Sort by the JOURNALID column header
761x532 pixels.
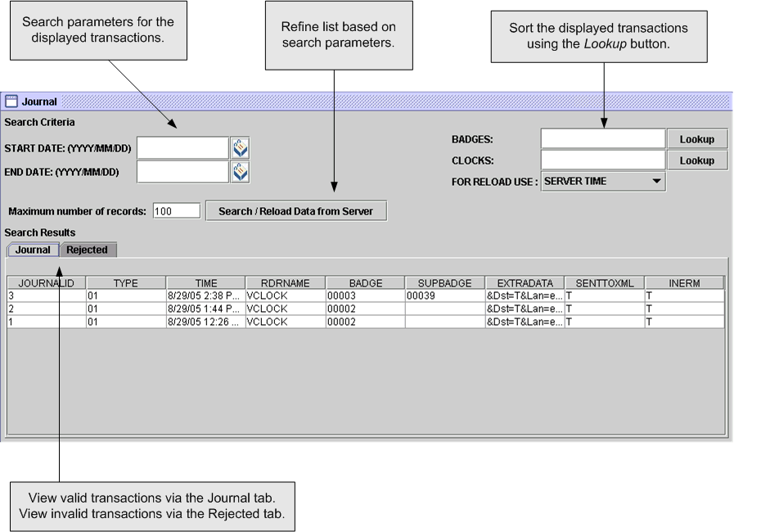[47, 283]
